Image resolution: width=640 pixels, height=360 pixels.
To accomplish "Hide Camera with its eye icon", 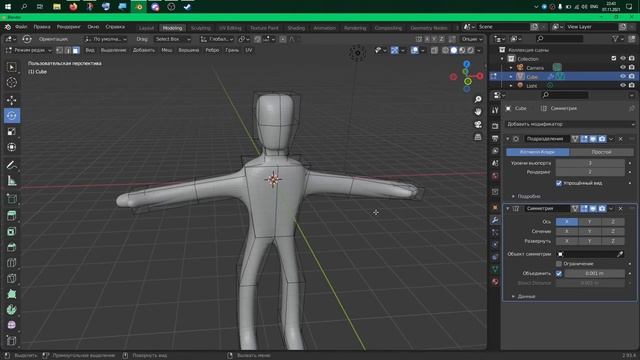I will click(x=623, y=67).
